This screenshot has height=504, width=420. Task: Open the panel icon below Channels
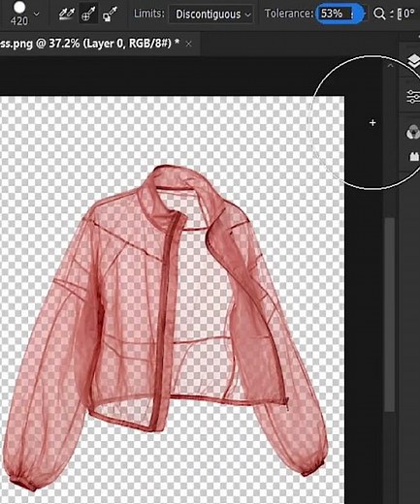(414, 157)
